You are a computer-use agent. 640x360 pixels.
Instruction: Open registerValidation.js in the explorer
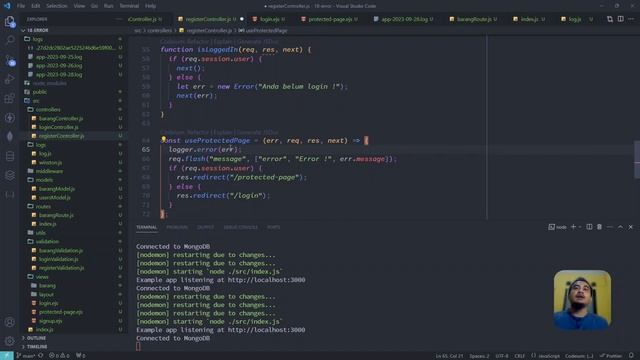point(61,268)
